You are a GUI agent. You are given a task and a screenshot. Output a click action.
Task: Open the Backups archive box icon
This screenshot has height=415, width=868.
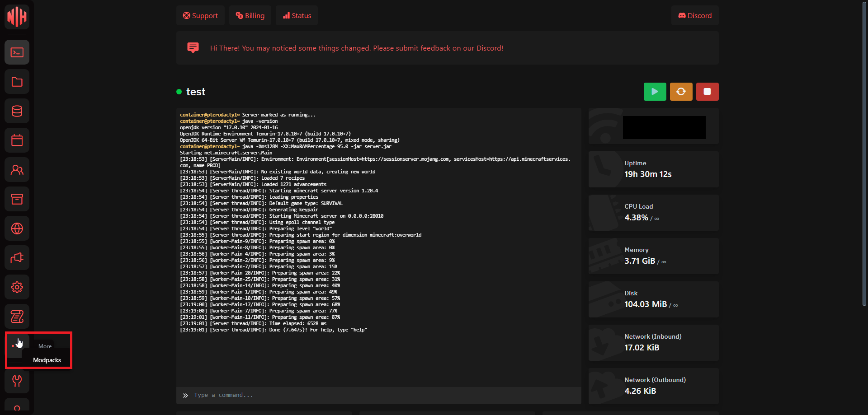coord(17,199)
